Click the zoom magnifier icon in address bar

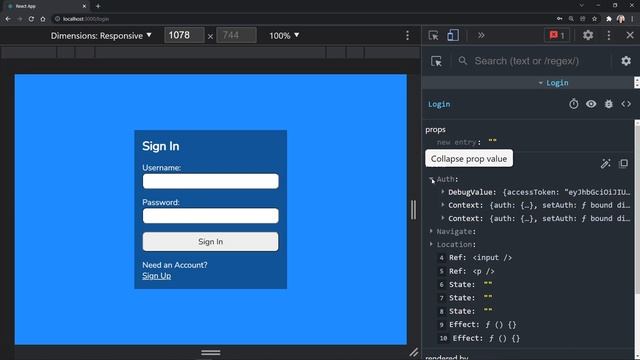(x=571, y=19)
